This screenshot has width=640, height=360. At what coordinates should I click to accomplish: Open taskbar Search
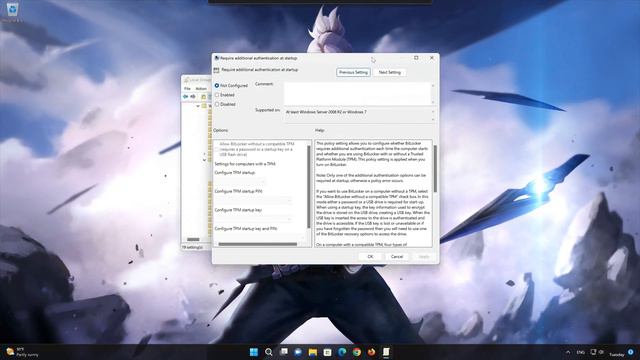(268, 352)
